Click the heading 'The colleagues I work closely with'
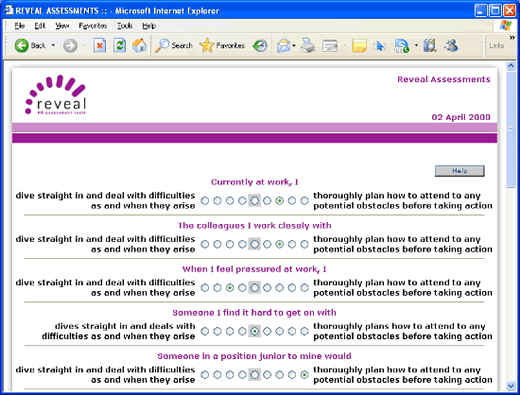This screenshot has width=520, height=395. click(254, 226)
